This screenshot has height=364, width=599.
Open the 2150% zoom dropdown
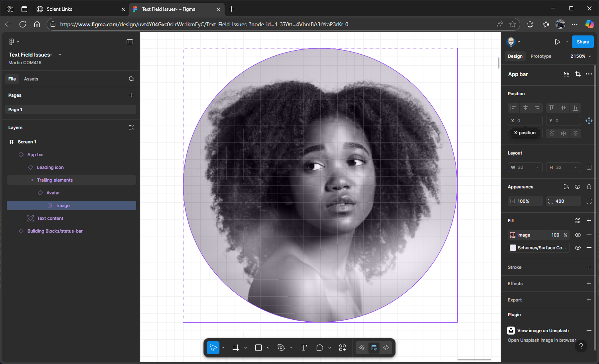point(581,56)
